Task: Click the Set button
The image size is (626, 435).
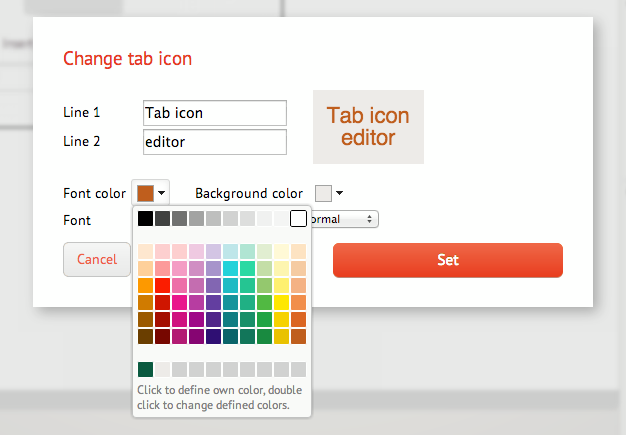Action: click(447, 260)
